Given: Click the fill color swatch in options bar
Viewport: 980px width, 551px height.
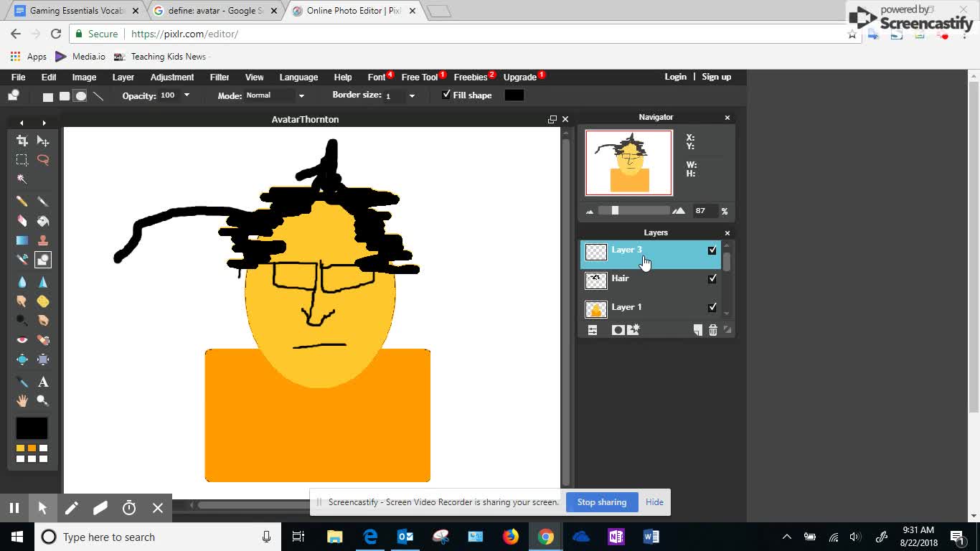Looking at the screenshot, I should [514, 95].
